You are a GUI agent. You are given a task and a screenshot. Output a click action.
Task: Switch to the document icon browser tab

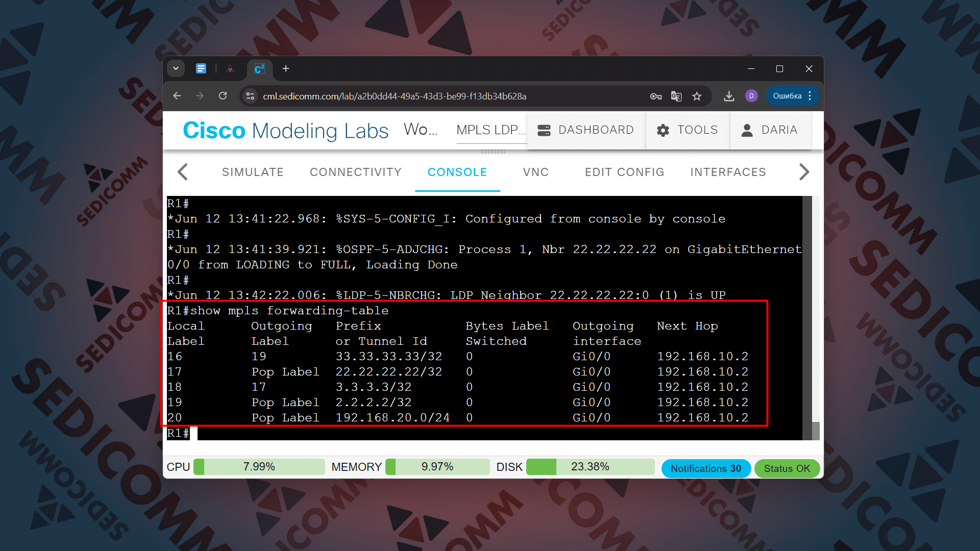[201, 68]
